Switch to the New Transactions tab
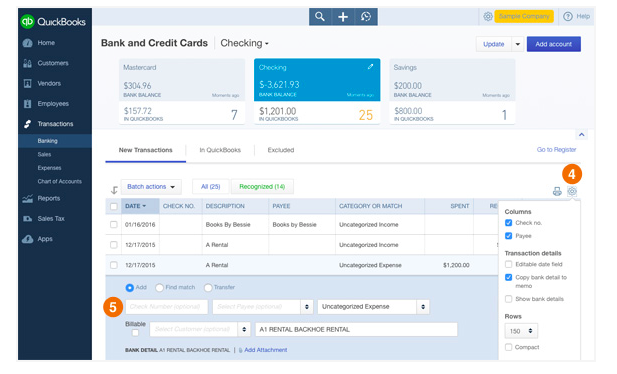This screenshot has width=617, height=374. point(146,150)
